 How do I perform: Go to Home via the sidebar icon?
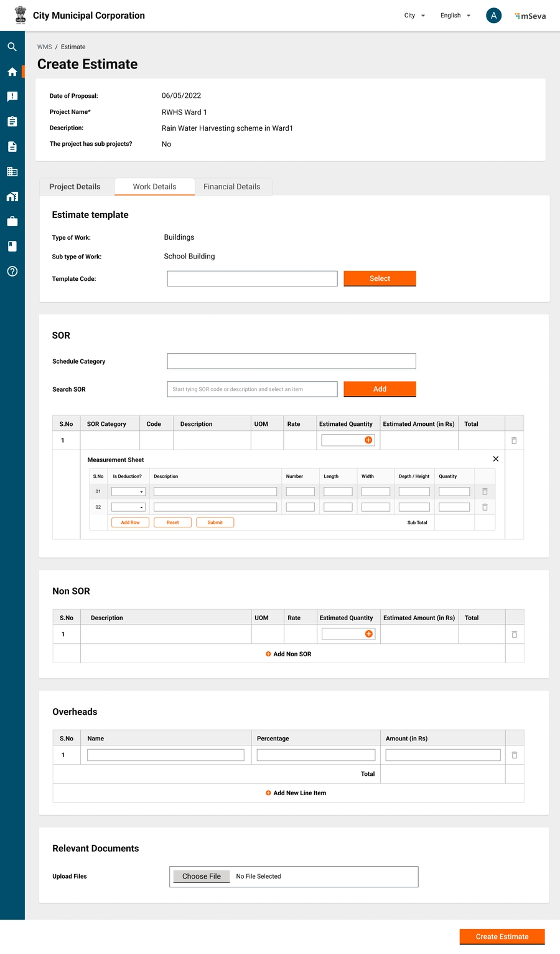click(12, 72)
